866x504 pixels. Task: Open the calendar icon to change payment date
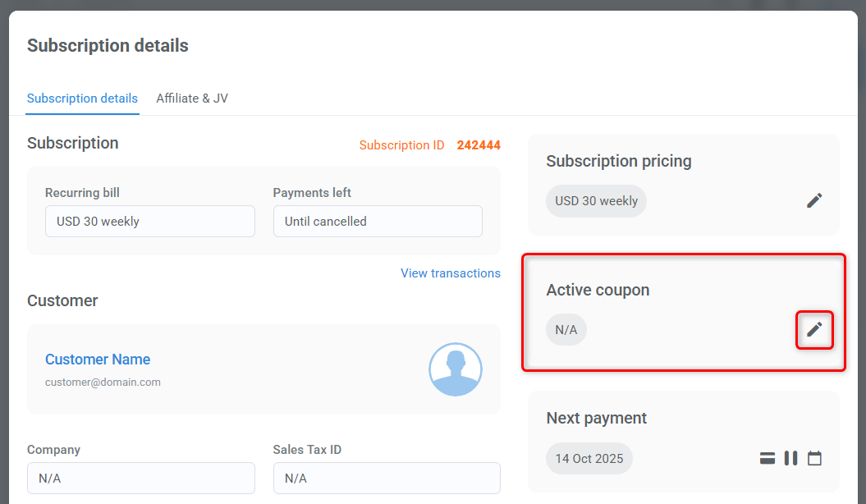coord(814,458)
